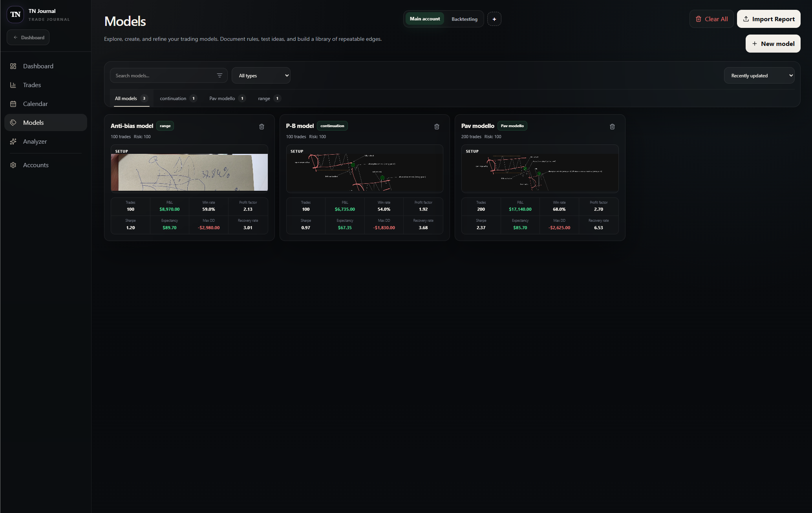Image resolution: width=812 pixels, height=513 pixels.
Task: Click the $67.35 expectancy value
Action: [x=345, y=228]
